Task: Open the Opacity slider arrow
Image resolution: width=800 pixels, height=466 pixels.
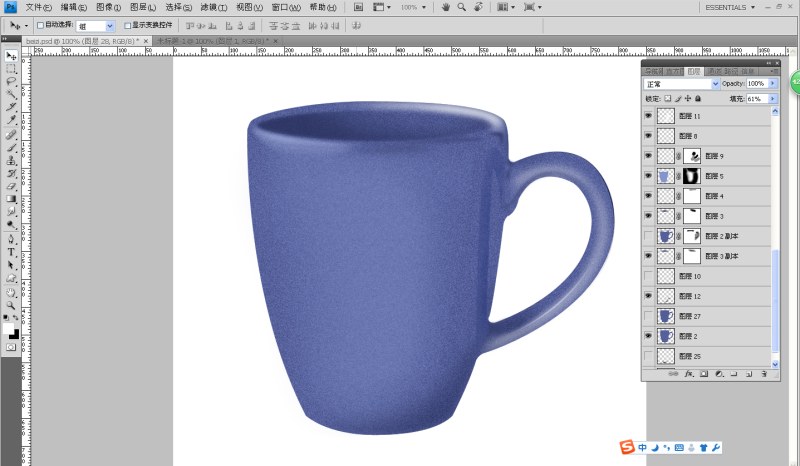Action: (773, 83)
